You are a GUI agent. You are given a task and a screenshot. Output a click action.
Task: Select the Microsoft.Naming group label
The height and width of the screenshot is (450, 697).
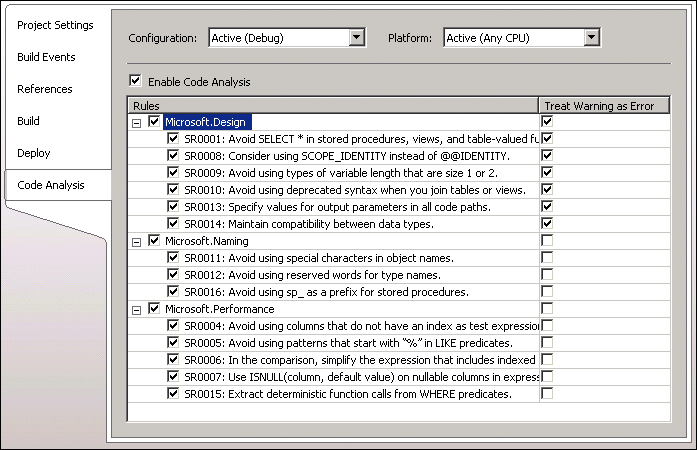point(207,241)
